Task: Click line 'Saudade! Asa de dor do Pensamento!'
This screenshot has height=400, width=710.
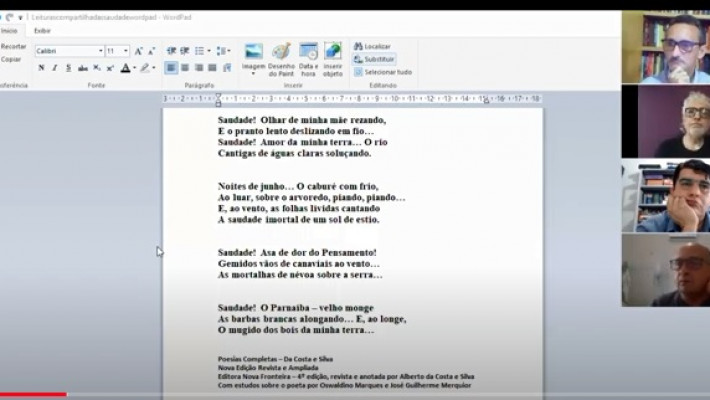Action: tap(297, 252)
